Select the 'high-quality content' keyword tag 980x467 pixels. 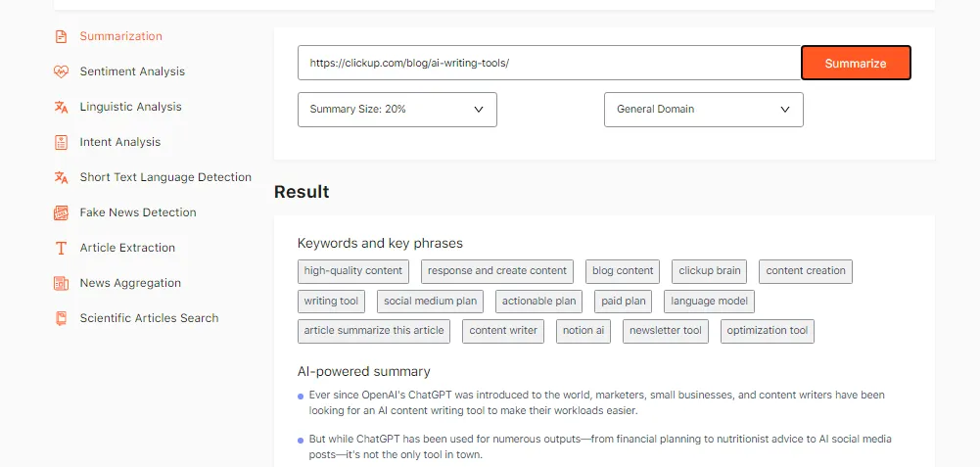(353, 271)
